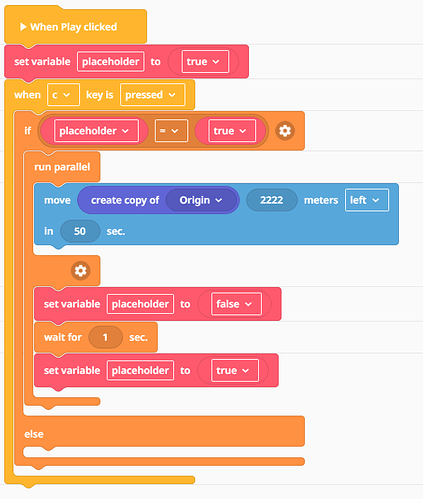Click the gear icon on the if block
The image size is (423, 499).
285,131
